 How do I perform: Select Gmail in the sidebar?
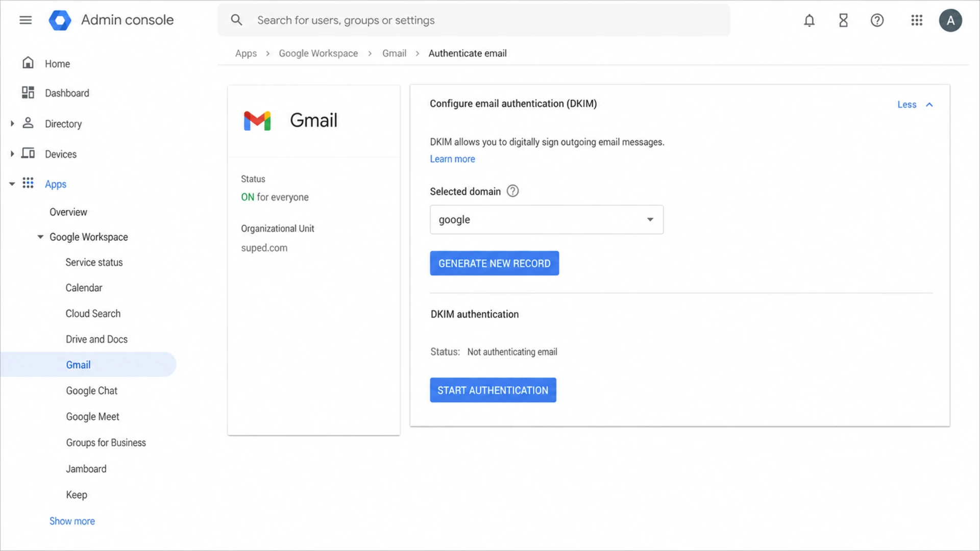tap(78, 365)
